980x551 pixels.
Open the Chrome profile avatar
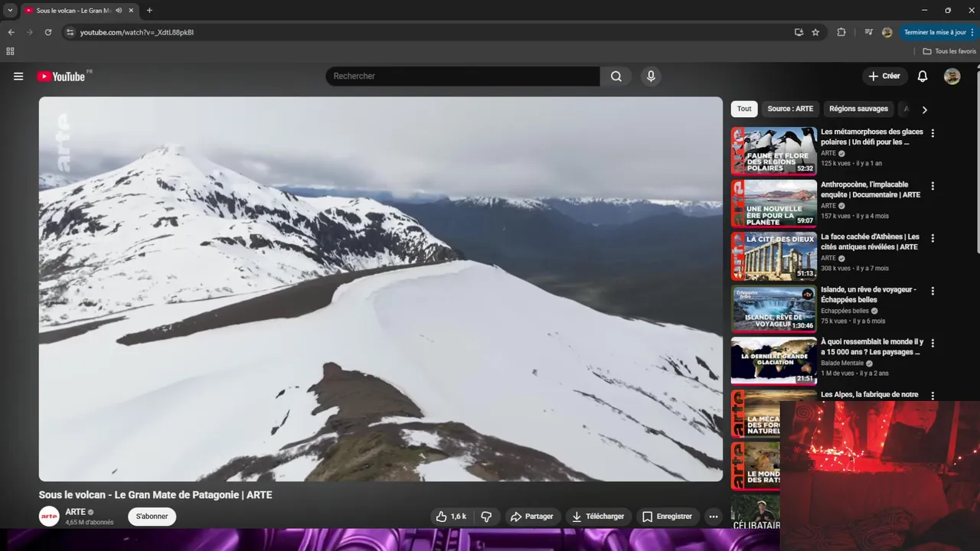coord(887,32)
